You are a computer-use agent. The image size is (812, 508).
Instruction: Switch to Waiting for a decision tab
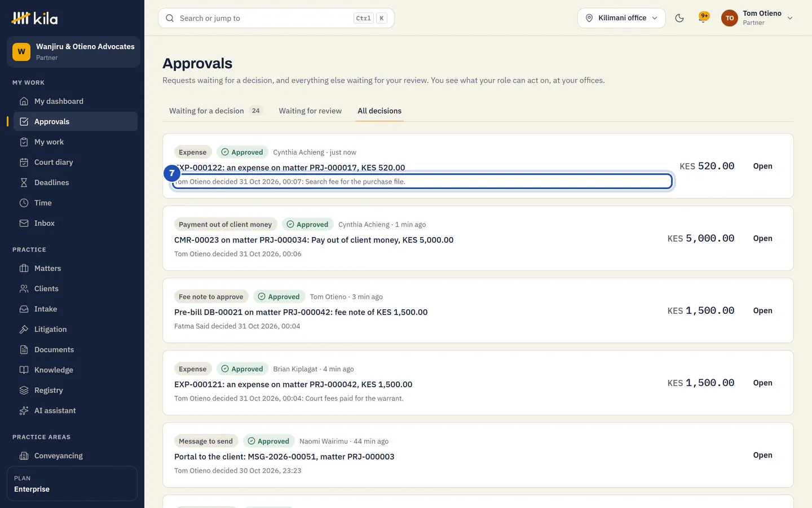click(216, 111)
